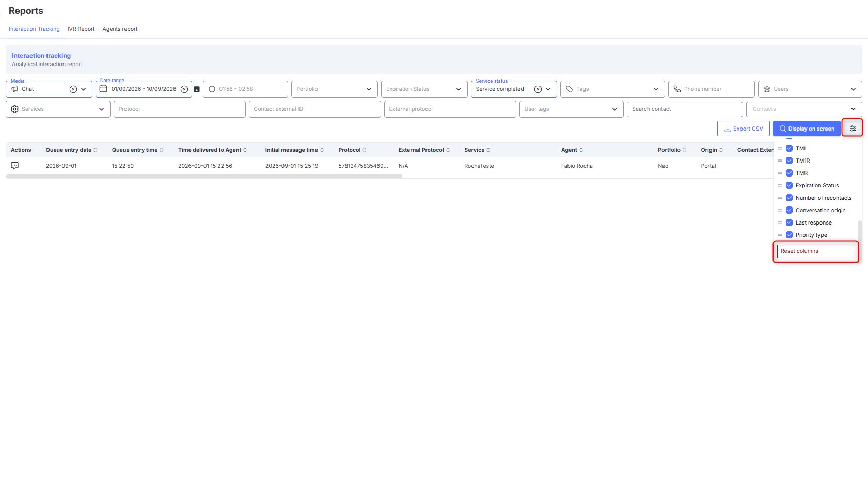Image resolution: width=868 pixels, height=480 pixels.
Task: Click the Phone number input field
Action: coord(711,89)
